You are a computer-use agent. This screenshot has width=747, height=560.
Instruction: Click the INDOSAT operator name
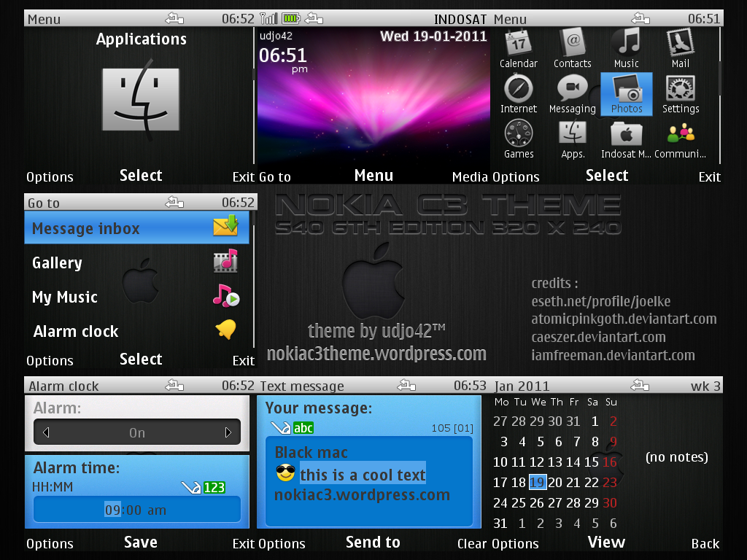pyautogui.click(x=460, y=19)
